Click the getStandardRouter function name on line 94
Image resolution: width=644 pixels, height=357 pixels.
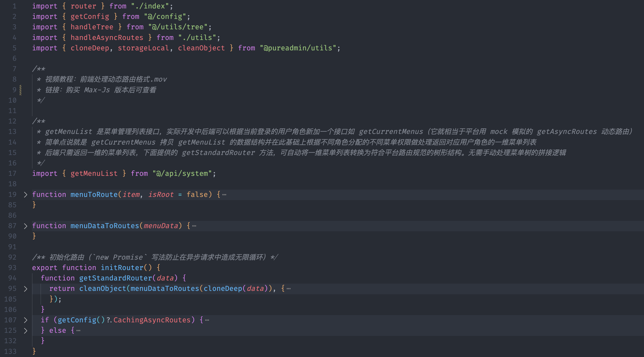[x=115, y=278]
